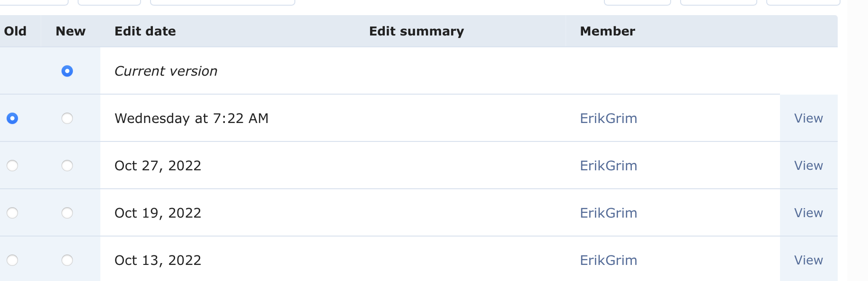View the Oct 27, 2022 revision
Screen dimensions: 868x281
pyautogui.click(x=808, y=166)
